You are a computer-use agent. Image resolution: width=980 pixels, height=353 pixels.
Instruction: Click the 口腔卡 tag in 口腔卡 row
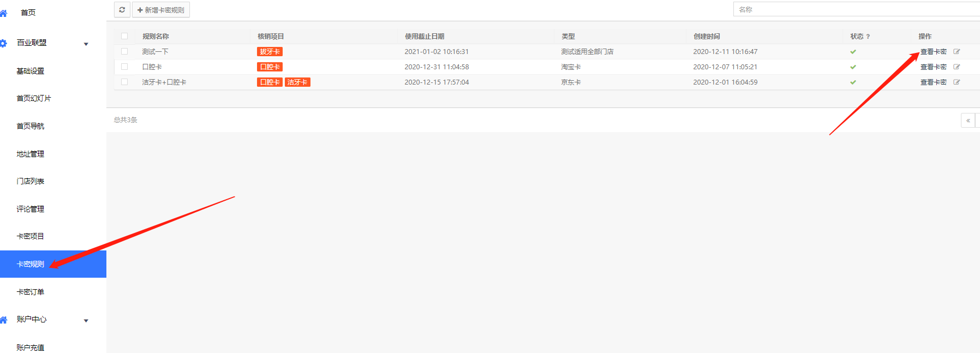pyautogui.click(x=270, y=67)
